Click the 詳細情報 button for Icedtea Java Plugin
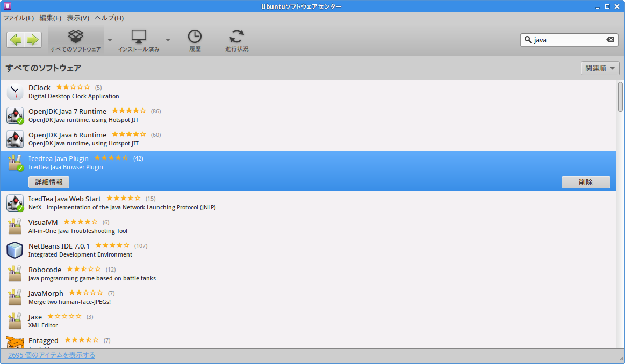 [x=48, y=181]
